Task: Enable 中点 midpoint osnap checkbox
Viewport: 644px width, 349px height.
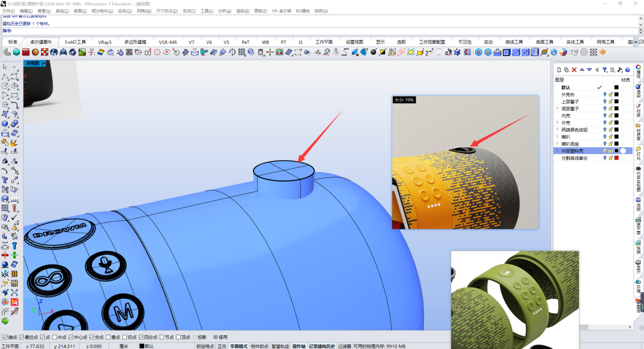Action: (55, 338)
